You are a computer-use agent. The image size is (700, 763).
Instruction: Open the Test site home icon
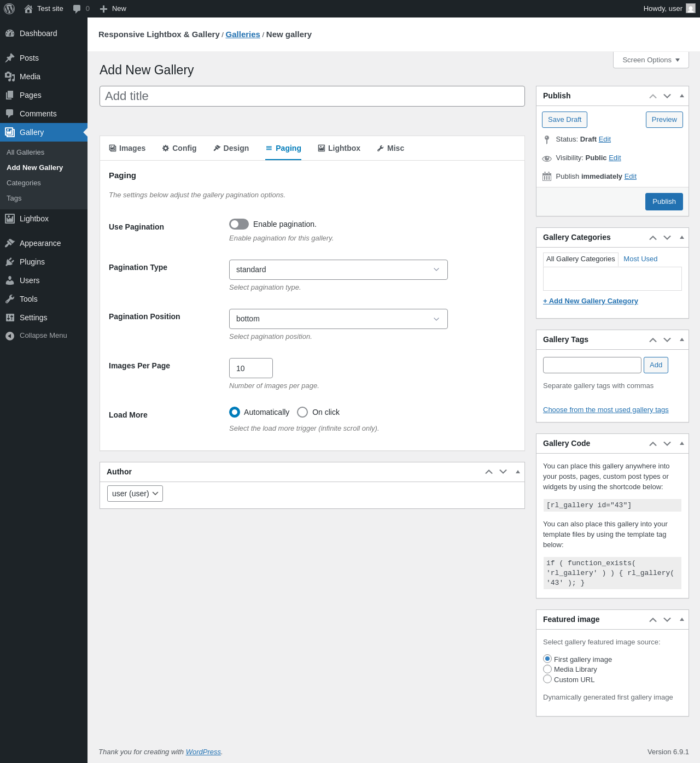point(28,9)
